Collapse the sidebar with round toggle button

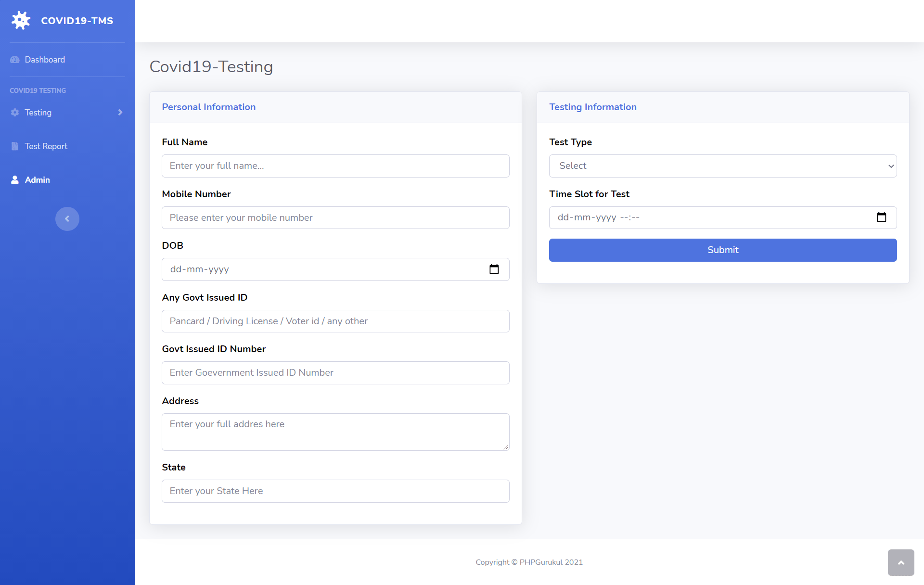tap(67, 219)
